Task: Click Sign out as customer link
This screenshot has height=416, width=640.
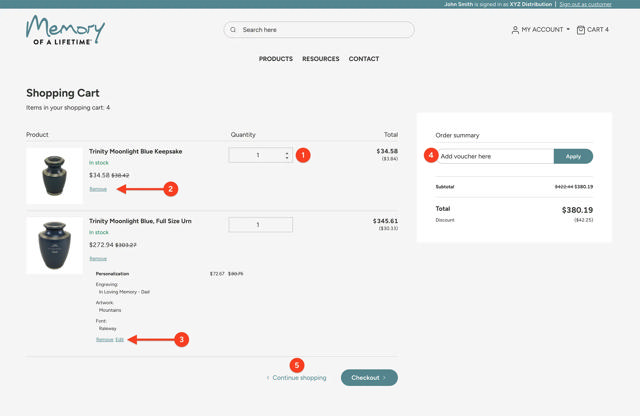Action: 585,4
